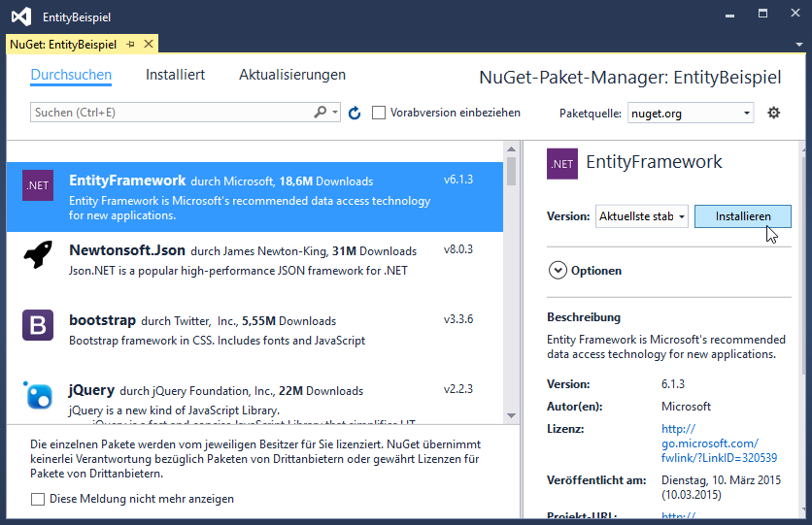Click Newtonsoft.Json rocket icon
The height and width of the screenshot is (525, 812).
(38, 254)
